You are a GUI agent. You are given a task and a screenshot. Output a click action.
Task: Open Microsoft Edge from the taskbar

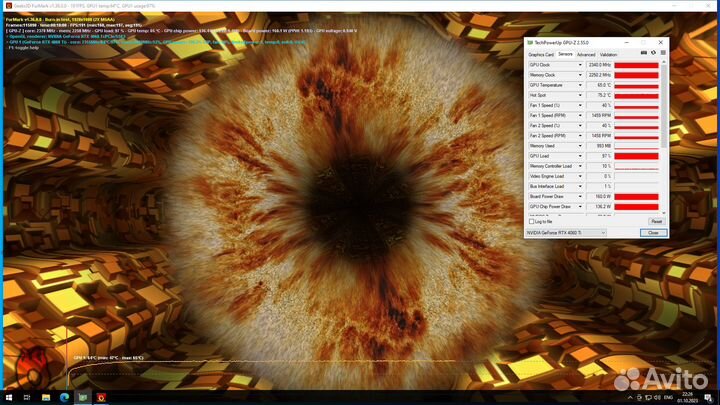(x=64, y=398)
